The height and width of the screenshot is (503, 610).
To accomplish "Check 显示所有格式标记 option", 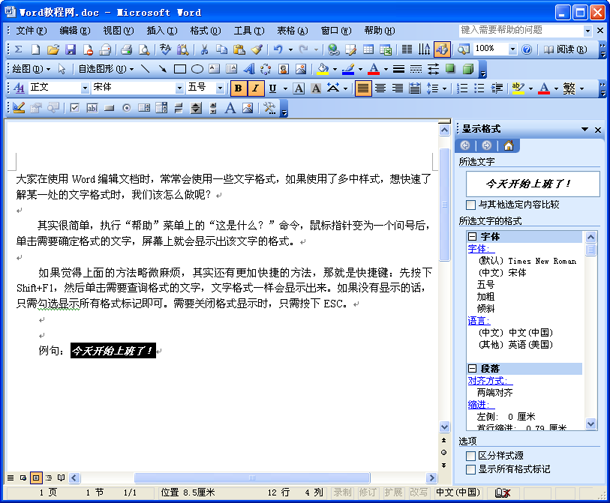I will point(471,470).
